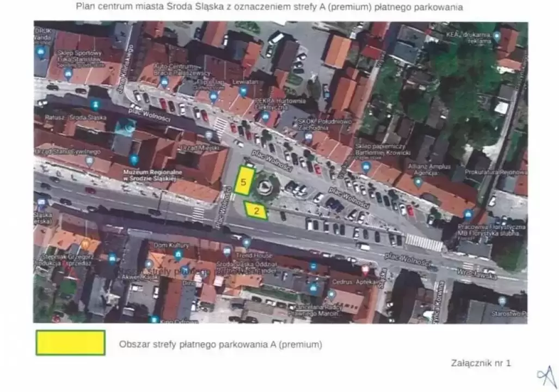Click yellow parking zone numbered 2
The height and width of the screenshot is (392, 559).
[256, 210]
